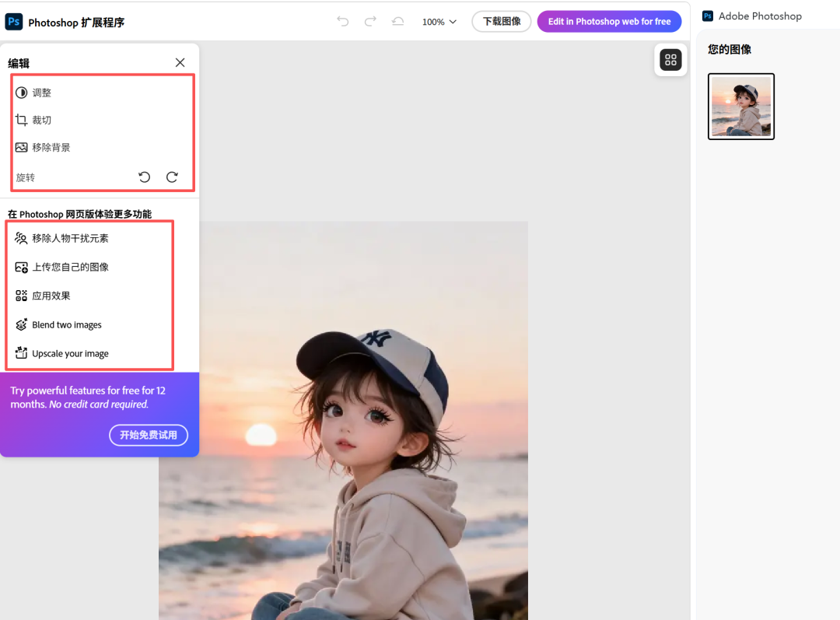Open the grid view toggle above the canvas
The width and height of the screenshot is (840, 620).
(x=670, y=60)
